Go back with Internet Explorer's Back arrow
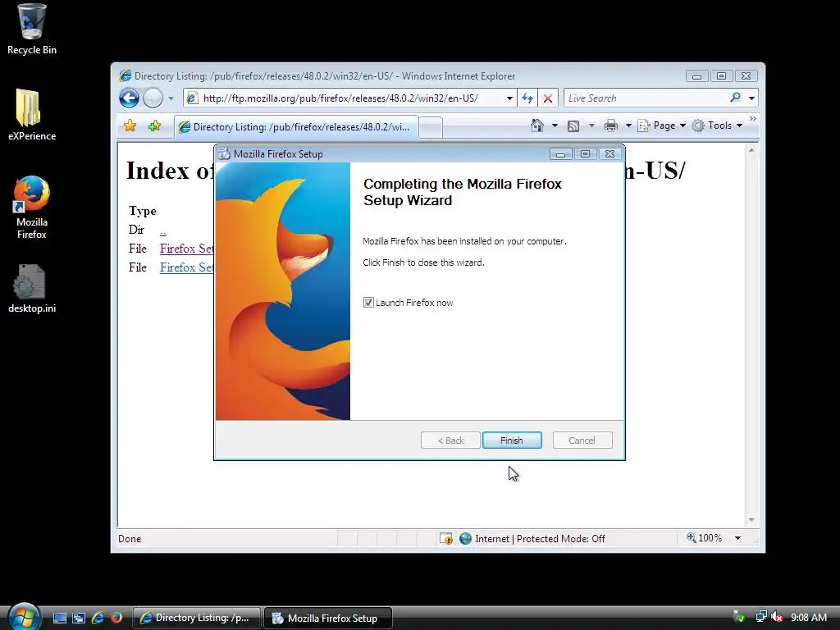This screenshot has width=840, height=630. (x=129, y=98)
